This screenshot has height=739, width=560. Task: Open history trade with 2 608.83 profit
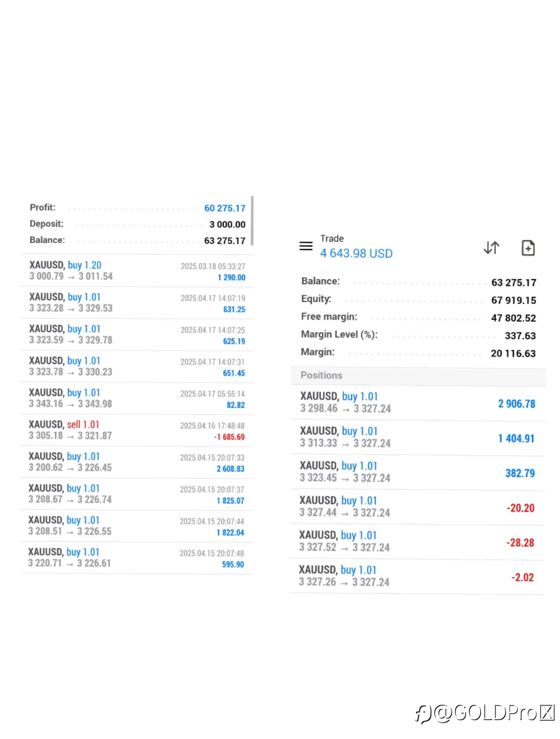pyautogui.click(x=137, y=462)
